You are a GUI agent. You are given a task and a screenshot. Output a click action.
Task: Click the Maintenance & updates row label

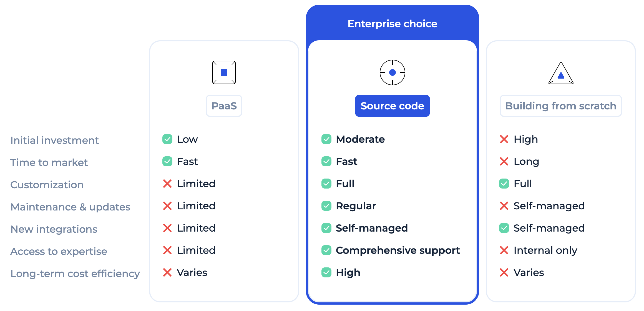tap(71, 207)
